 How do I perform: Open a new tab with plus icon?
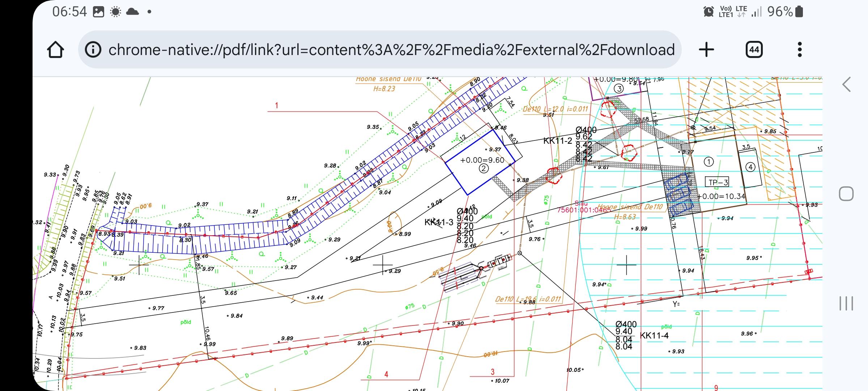pyautogui.click(x=706, y=50)
